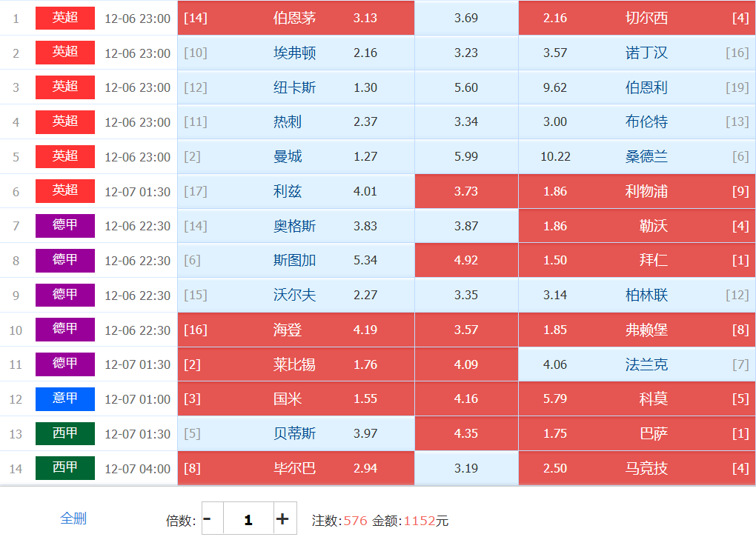This screenshot has height=537, width=756.
Task: Deselect 国米 home win at 1.55
Action: tap(296, 398)
